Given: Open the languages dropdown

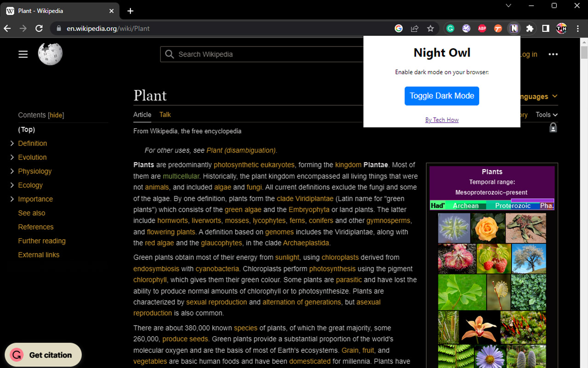Looking at the screenshot, I should click(538, 97).
